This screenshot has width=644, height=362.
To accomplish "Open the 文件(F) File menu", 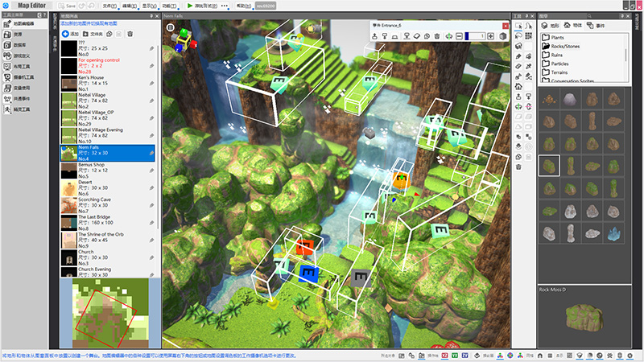I will [111, 6].
